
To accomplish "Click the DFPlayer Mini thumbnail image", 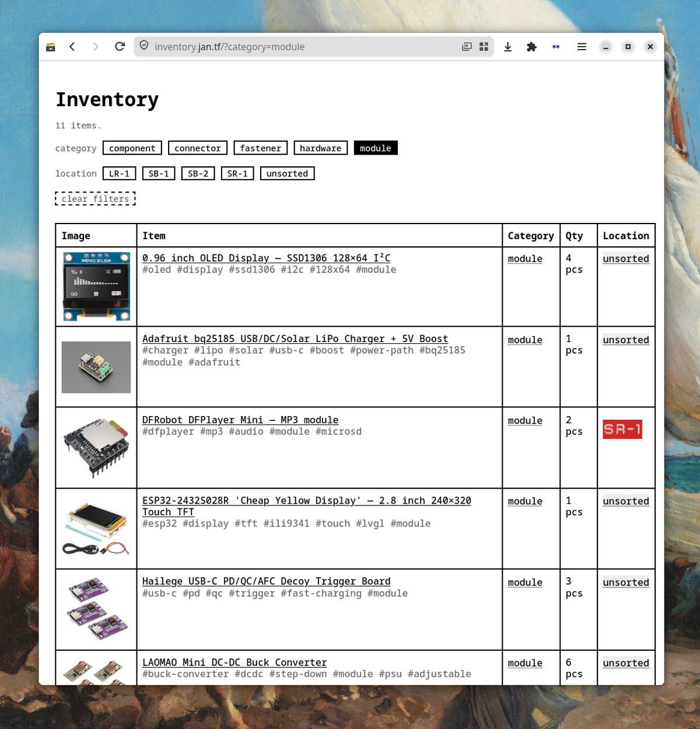I will (x=96, y=448).
